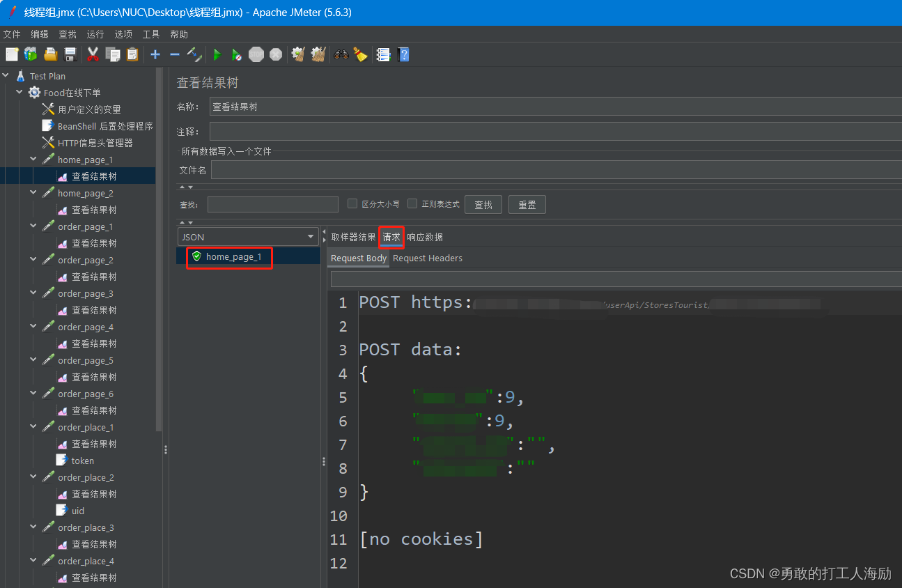Open the 运行 menu
This screenshot has width=902, height=588.
coord(95,34)
